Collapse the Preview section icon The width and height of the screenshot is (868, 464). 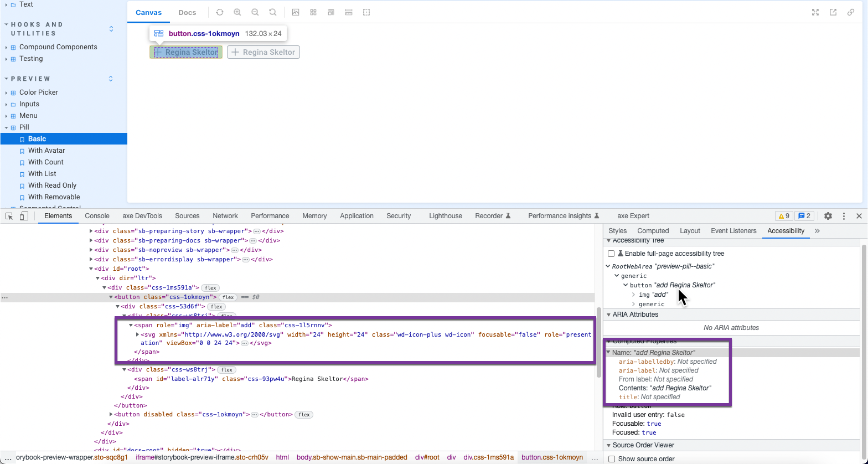point(111,79)
